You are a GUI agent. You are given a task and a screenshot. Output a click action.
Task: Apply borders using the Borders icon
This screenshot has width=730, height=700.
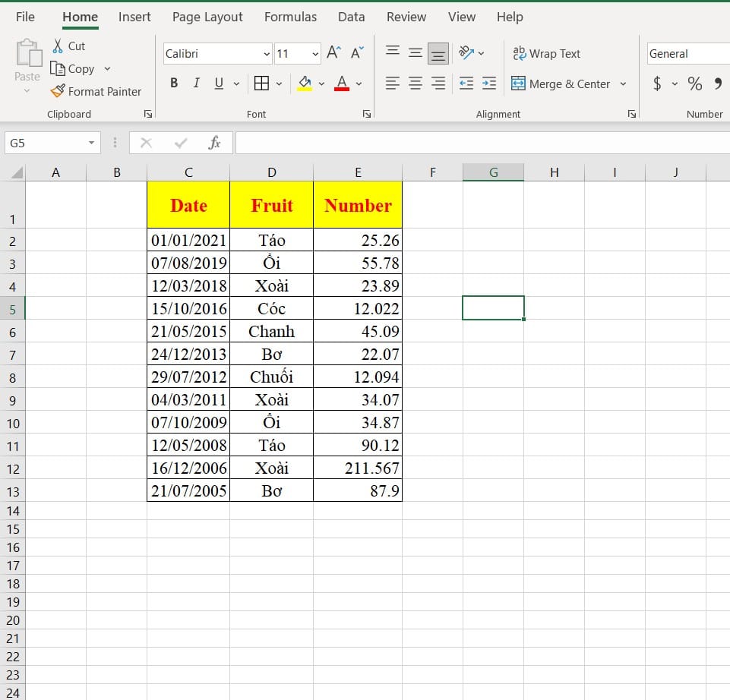pos(261,84)
